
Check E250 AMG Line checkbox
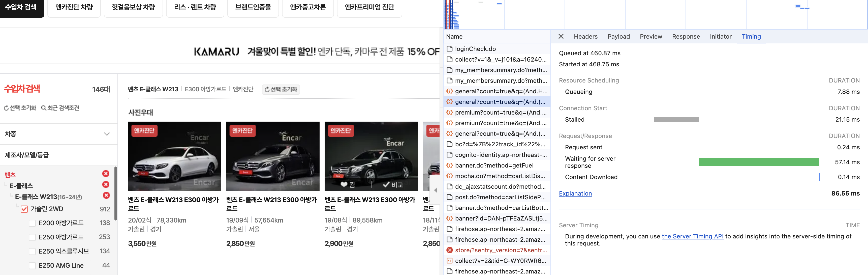tap(32, 266)
